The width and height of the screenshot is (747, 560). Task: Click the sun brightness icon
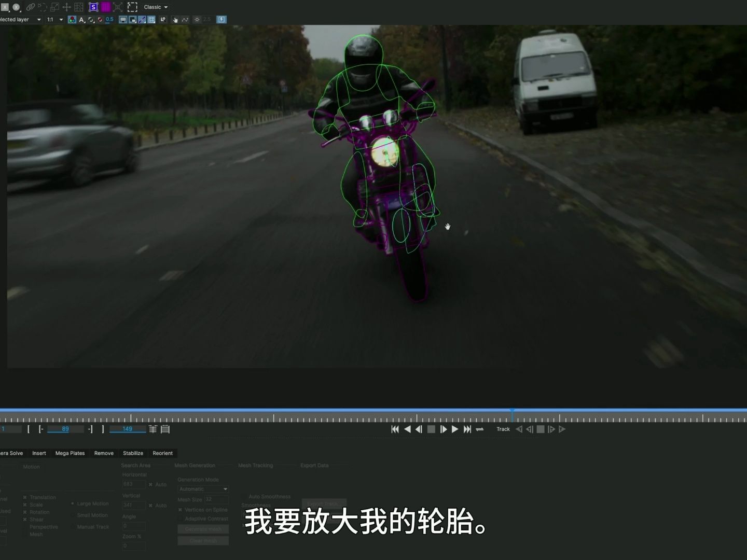click(x=197, y=20)
